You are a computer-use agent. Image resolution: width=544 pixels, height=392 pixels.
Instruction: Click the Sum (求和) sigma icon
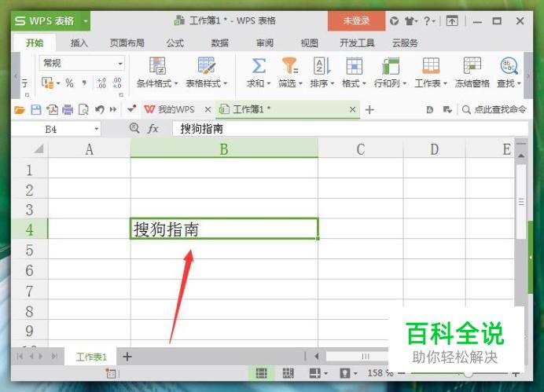coord(259,66)
